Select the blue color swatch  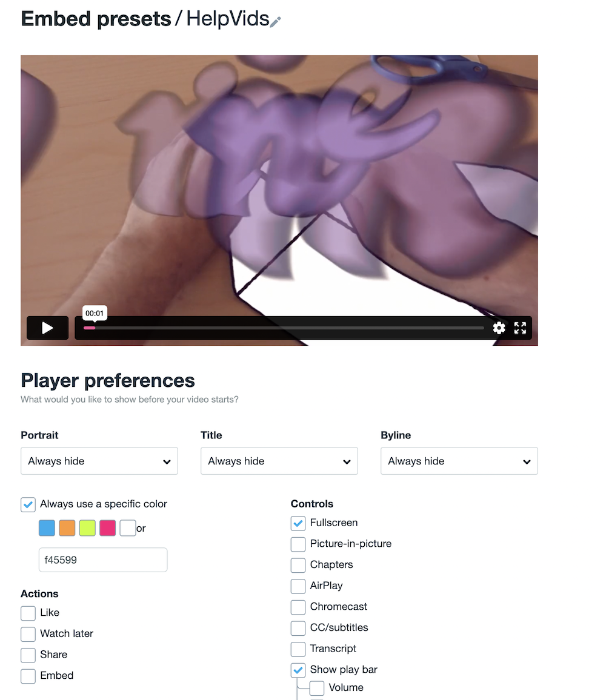pyautogui.click(x=47, y=528)
